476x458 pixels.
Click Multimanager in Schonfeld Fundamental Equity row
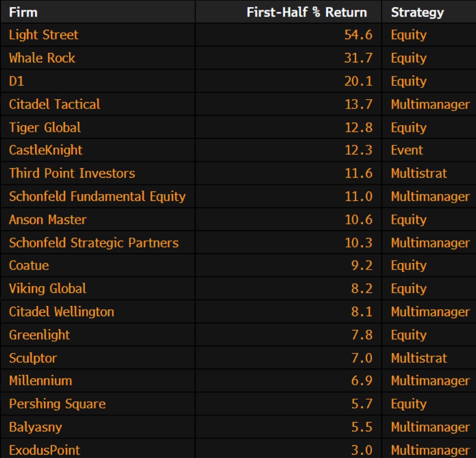tap(430, 197)
